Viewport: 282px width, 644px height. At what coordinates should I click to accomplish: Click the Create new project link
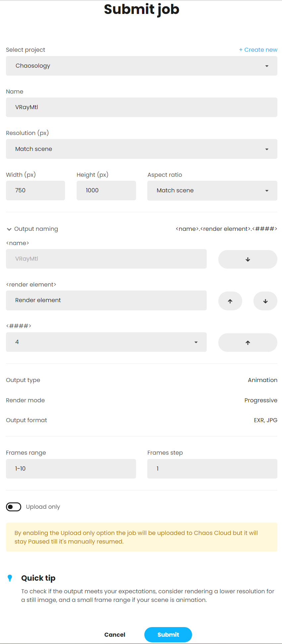tap(258, 49)
